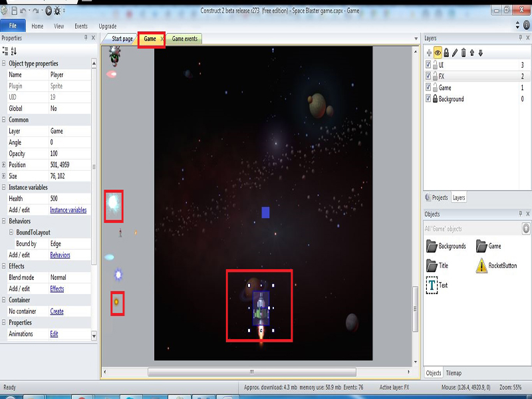532x399 pixels.
Task: Collapse the Common section
Action: (4, 120)
